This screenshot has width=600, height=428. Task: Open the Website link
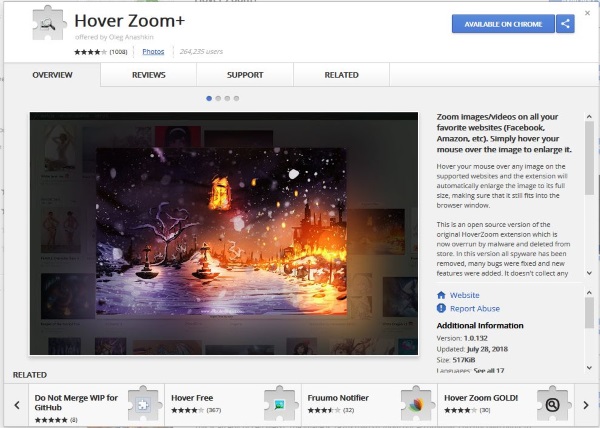465,295
